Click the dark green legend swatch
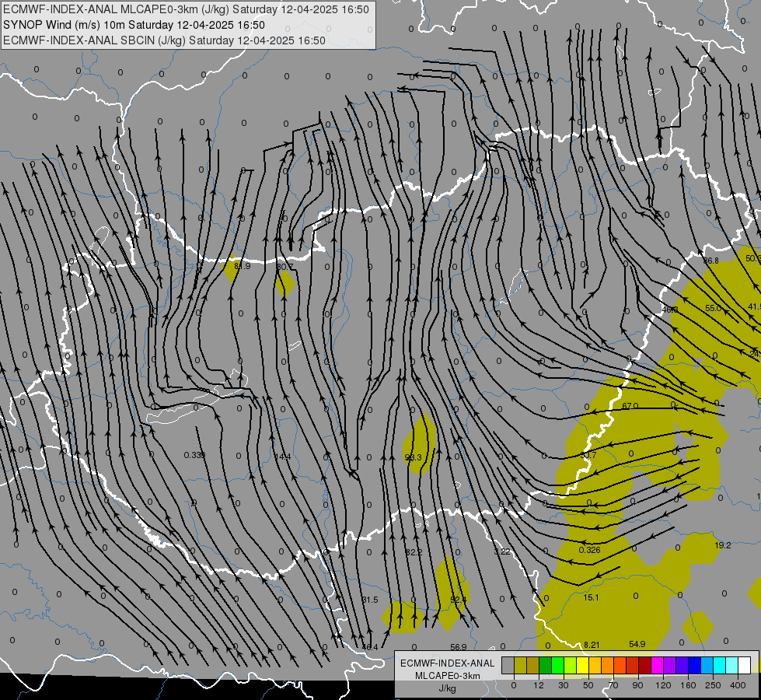The height and width of the screenshot is (700, 761). tap(546, 665)
